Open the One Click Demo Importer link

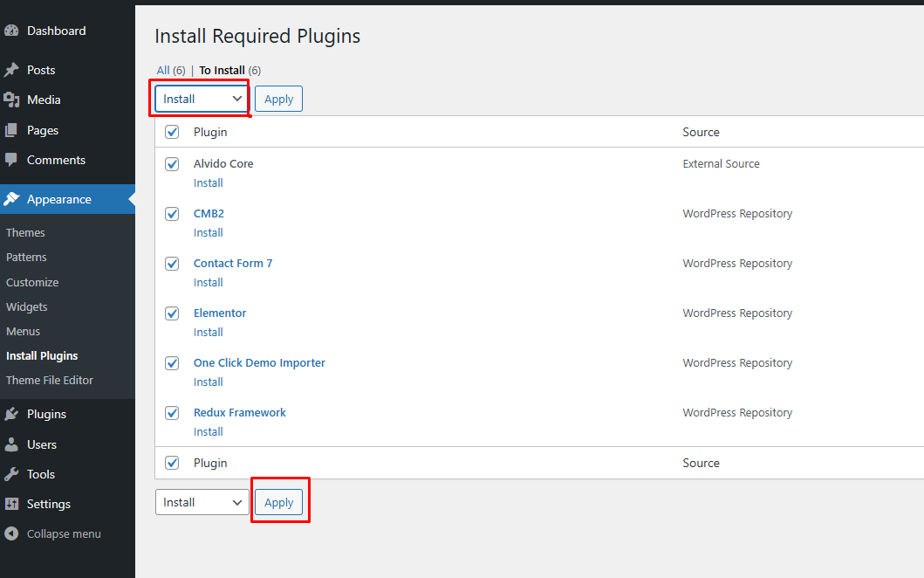pos(259,362)
